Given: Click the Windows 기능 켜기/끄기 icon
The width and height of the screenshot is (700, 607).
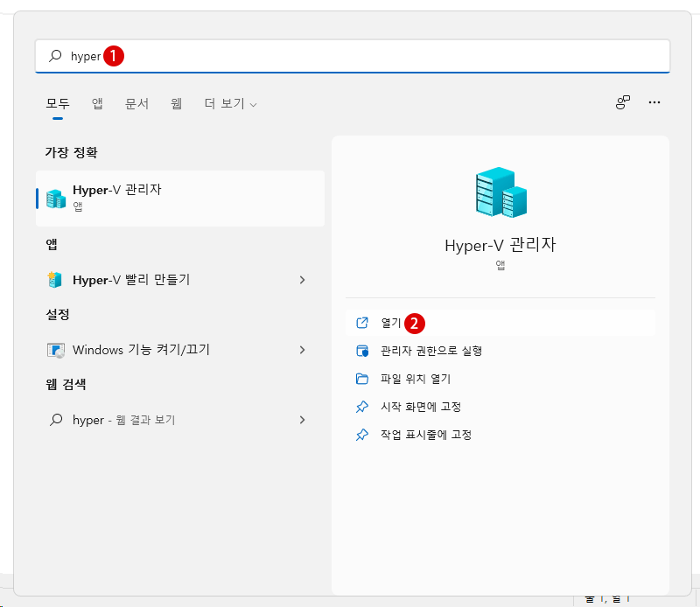Looking at the screenshot, I should pyautogui.click(x=56, y=351).
